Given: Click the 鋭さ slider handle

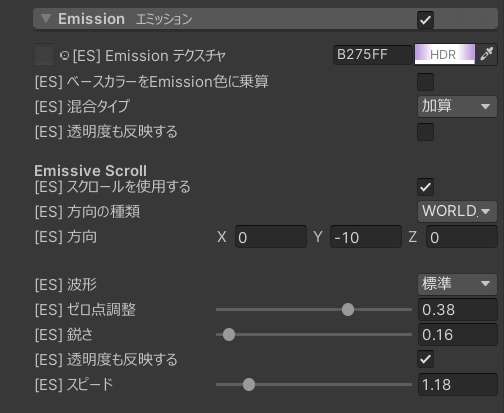Looking at the screenshot, I should (229, 335).
